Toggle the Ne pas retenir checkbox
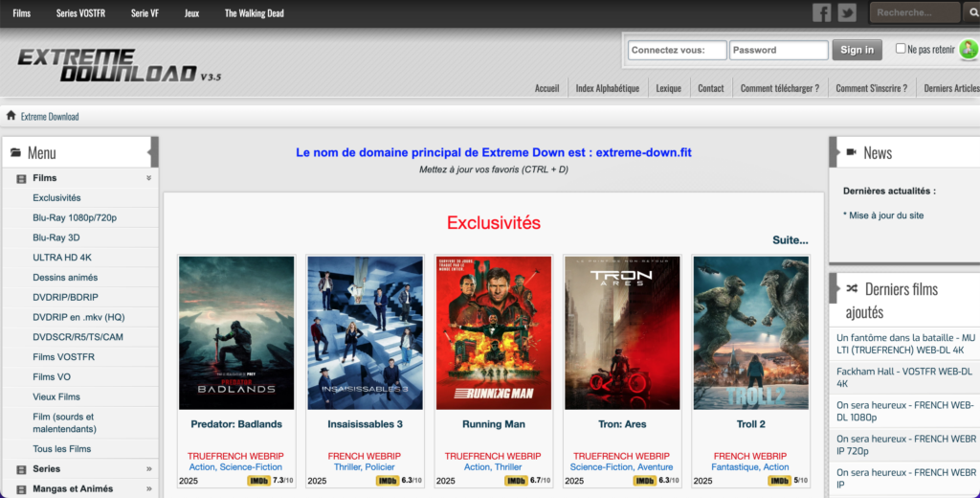The image size is (980, 498). [x=901, y=48]
